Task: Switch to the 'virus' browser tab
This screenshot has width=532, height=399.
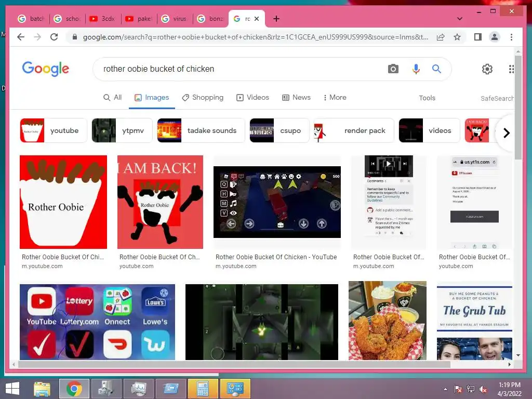Action: click(175, 19)
